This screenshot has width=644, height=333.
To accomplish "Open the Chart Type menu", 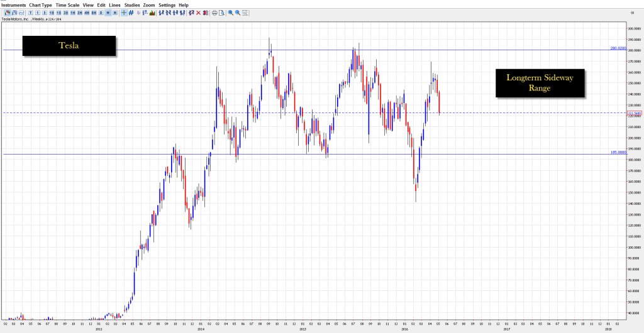I will pos(40,5).
